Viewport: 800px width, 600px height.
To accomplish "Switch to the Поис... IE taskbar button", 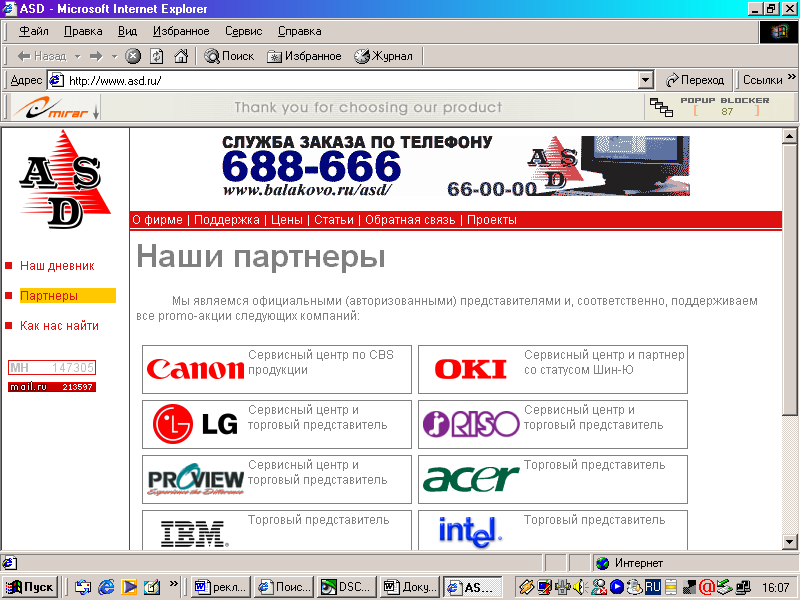I will click(x=284, y=587).
